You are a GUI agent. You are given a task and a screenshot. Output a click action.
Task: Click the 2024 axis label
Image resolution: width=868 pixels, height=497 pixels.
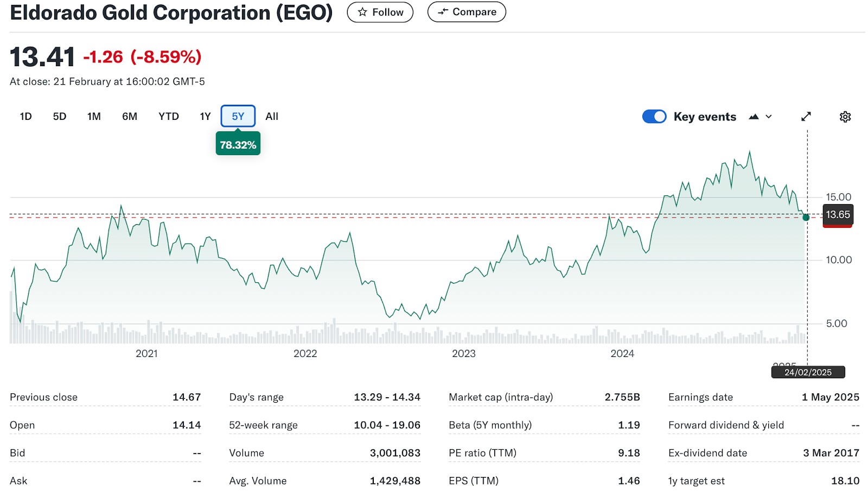pos(622,354)
